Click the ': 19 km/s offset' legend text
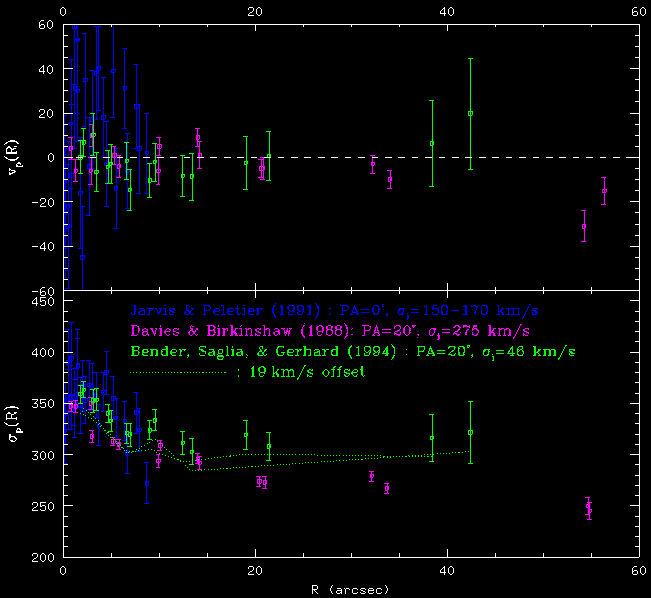This screenshot has height=598, width=651. pyautogui.click(x=301, y=372)
